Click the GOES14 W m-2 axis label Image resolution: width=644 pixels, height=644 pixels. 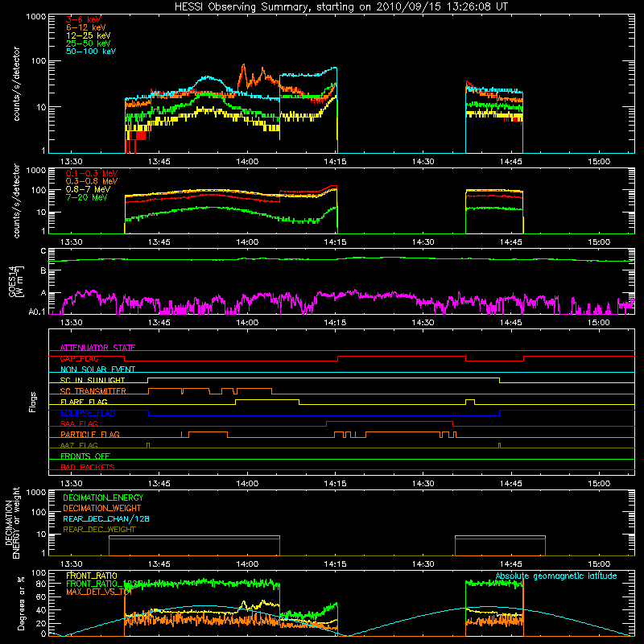pos(17,281)
